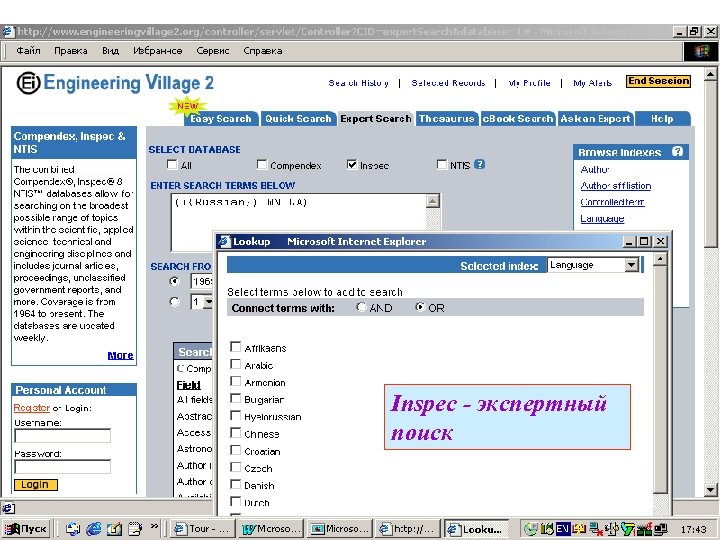Click the quick launch overflow chevron

tap(154, 526)
